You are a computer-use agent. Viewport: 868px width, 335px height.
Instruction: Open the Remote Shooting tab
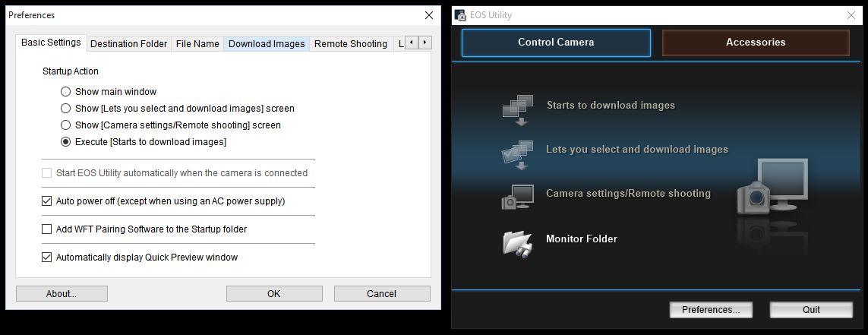[350, 44]
